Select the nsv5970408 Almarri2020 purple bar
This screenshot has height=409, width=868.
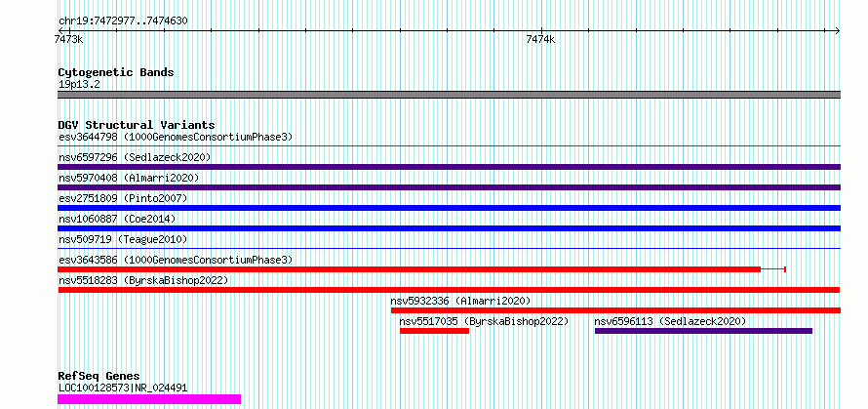pos(449,187)
